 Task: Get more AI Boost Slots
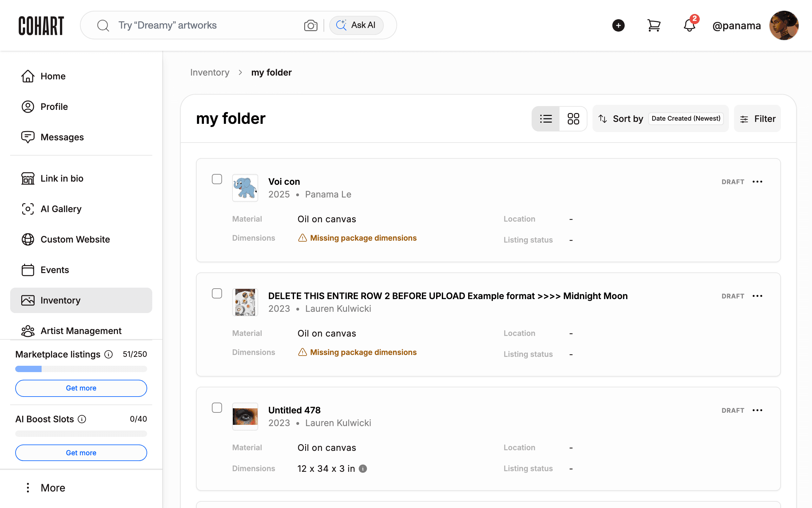81,453
